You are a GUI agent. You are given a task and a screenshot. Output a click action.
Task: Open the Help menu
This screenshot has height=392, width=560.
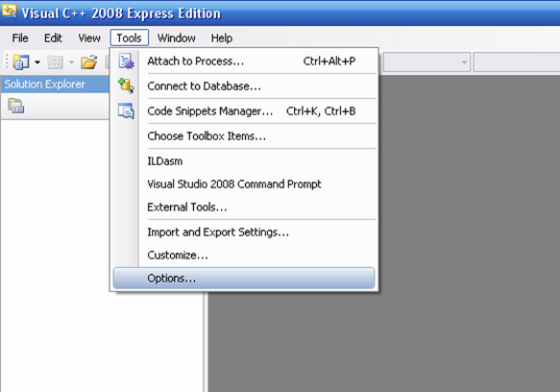(x=222, y=37)
